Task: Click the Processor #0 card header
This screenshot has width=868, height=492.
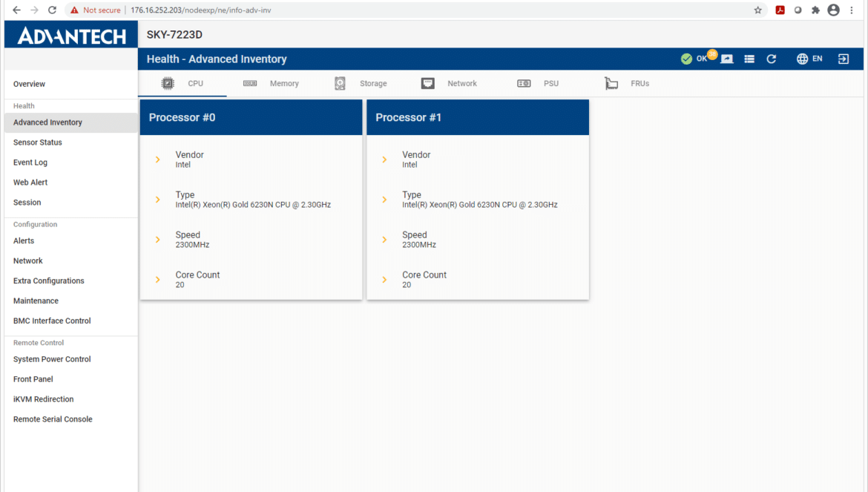Action: [251, 117]
